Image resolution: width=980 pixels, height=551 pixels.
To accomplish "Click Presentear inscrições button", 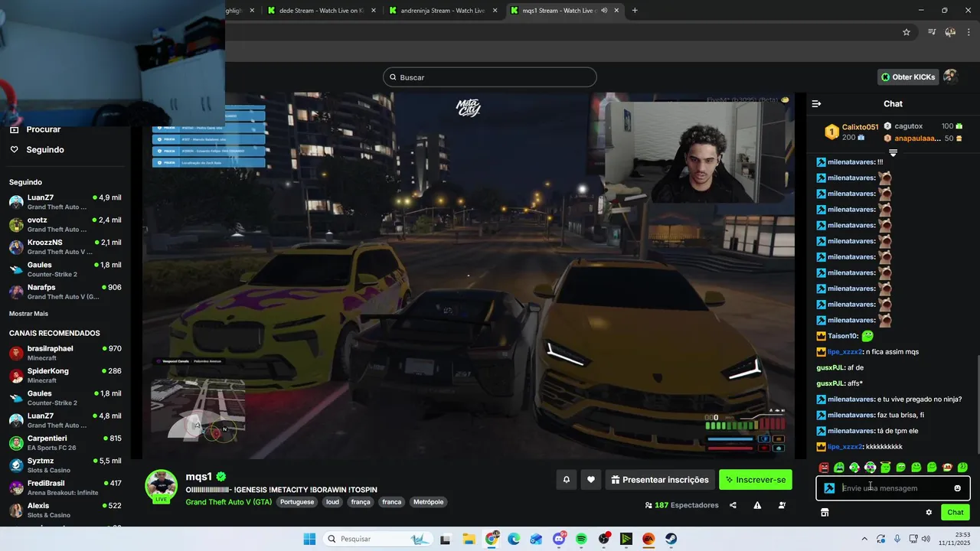I will tap(659, 480).
